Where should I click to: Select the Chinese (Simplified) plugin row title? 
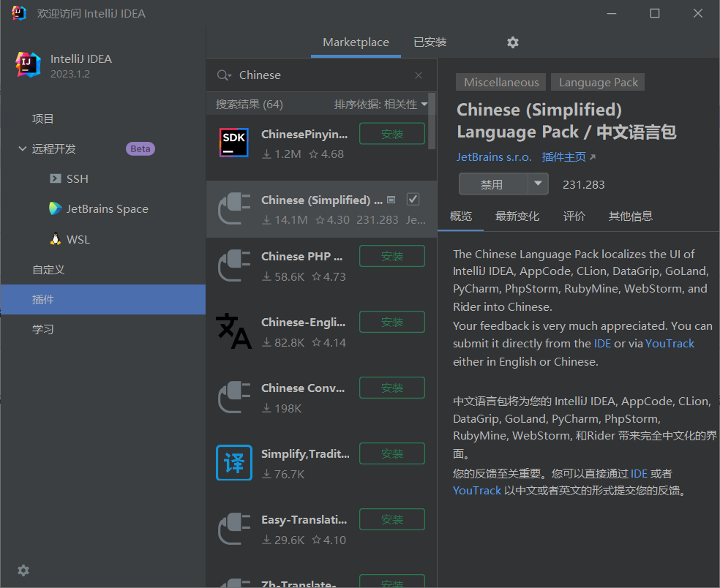point(321,200)
